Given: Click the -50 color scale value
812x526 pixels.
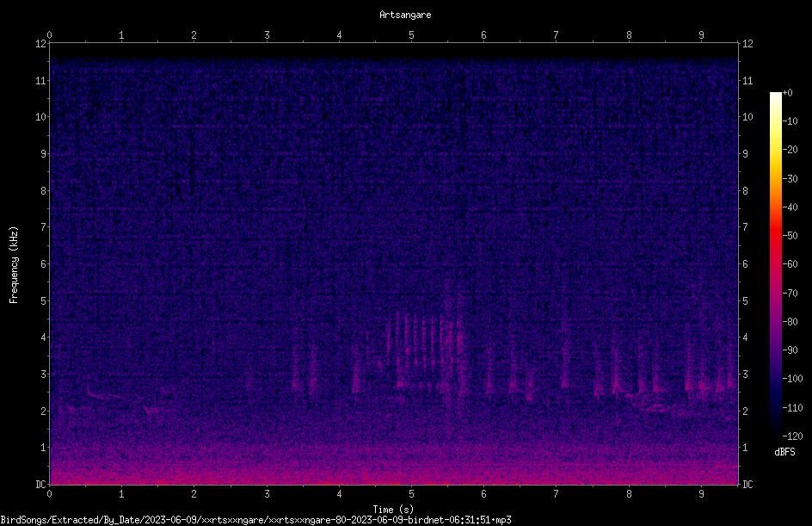Looking at the screenshot, I should [790, 236].
